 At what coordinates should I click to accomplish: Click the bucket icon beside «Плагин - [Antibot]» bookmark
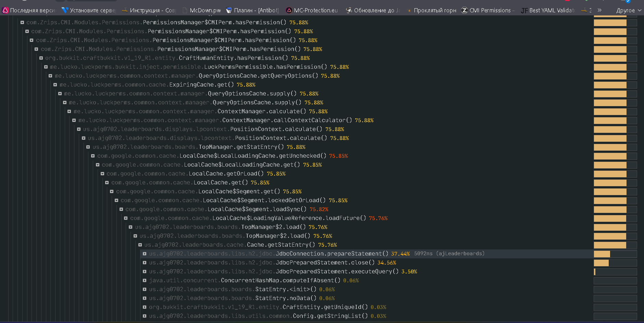(x=229, y=10)
